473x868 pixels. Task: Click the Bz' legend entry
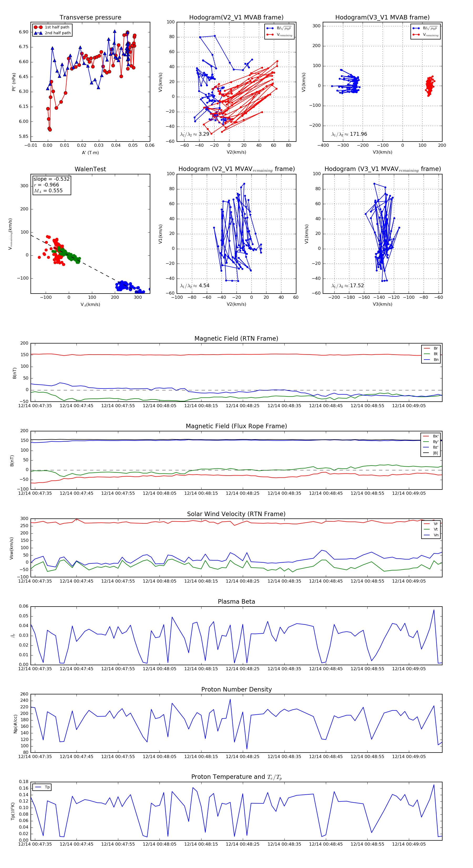click(431, 447)
